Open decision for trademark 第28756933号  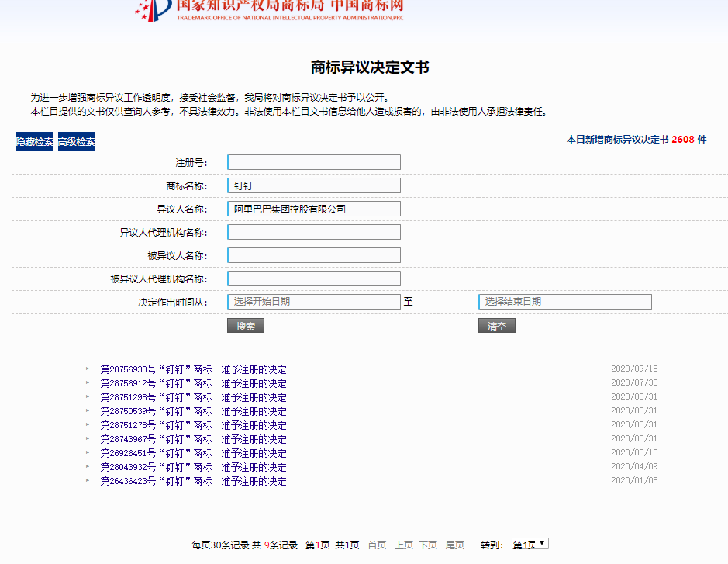[193, 369]
